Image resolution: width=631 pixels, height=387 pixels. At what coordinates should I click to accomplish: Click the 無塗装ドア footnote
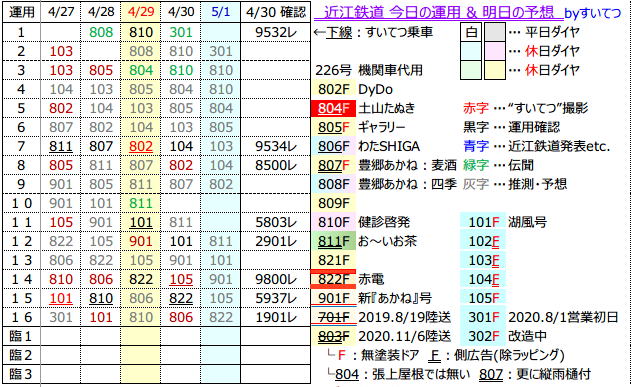tap(390, 355)
